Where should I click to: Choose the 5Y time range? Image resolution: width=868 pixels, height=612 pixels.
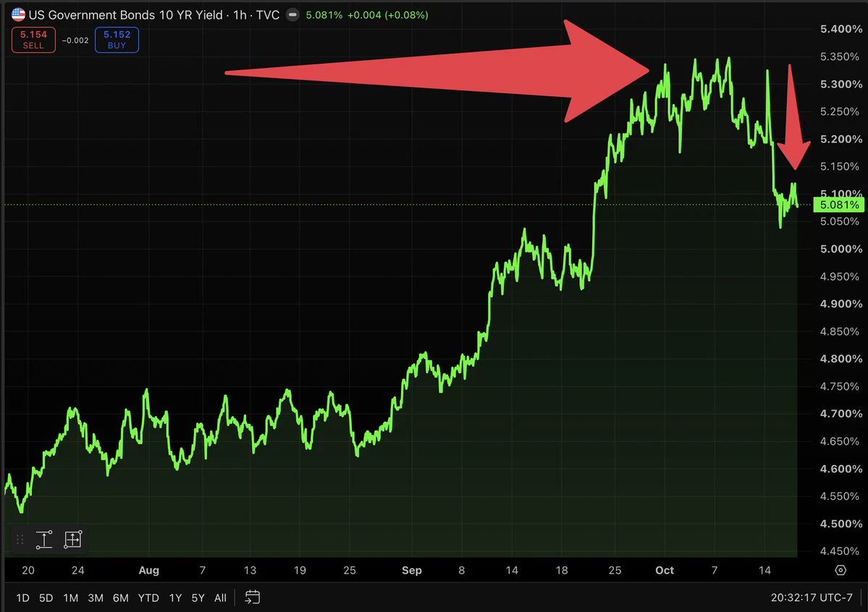click(198, 598)
